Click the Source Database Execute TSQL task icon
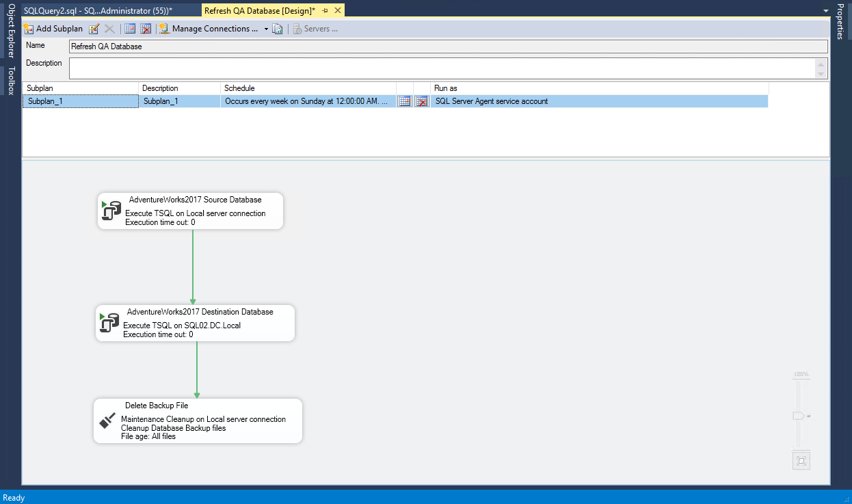The height and width of the screenshot is (504, 852). (x=110, y=211)
